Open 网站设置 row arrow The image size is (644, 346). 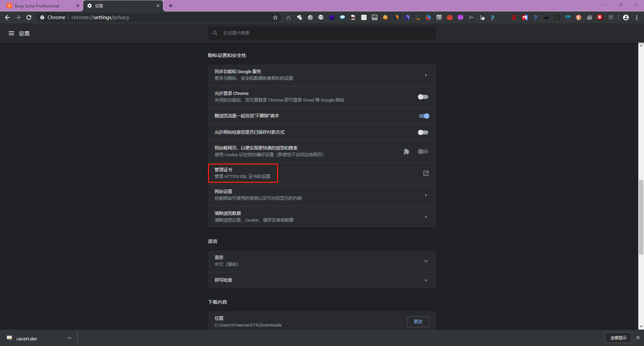426,195
